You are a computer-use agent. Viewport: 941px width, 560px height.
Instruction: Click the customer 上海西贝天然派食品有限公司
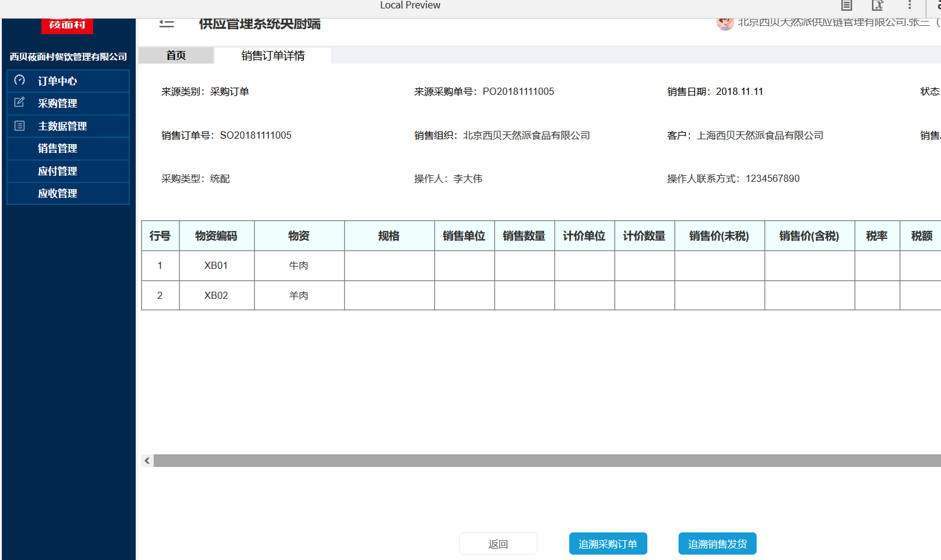[x=760, y=135]
